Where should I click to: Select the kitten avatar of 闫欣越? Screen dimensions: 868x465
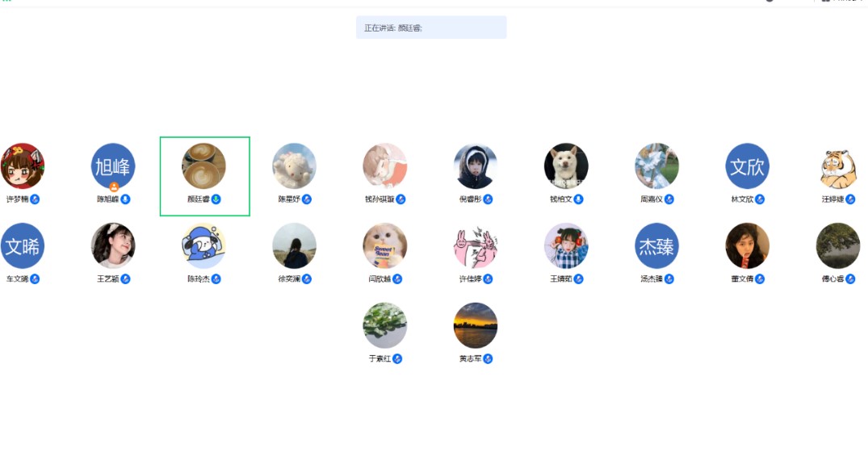384,245
